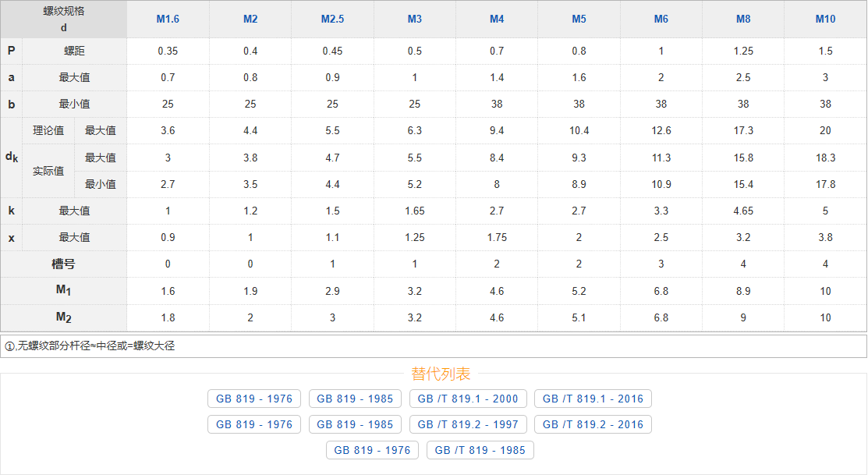The width and height of the screenshot is (868, 475).
Task: Open the GB /T 819.1 - 2016 standard
Action: tap(593, 399)
